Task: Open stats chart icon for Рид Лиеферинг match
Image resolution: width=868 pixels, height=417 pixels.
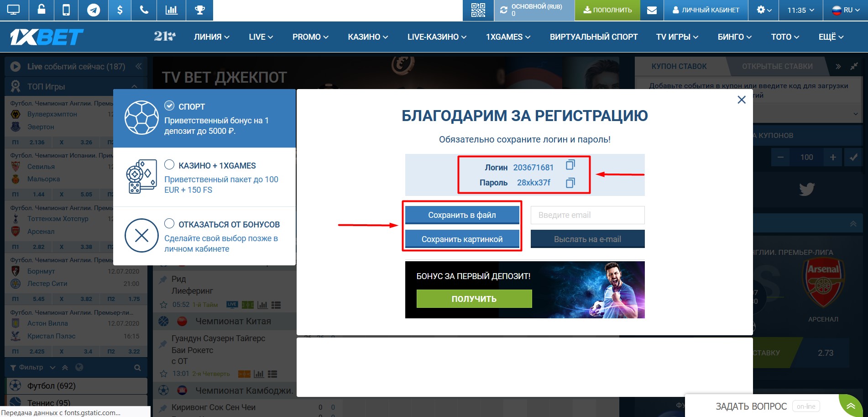Action: [262, 305]
